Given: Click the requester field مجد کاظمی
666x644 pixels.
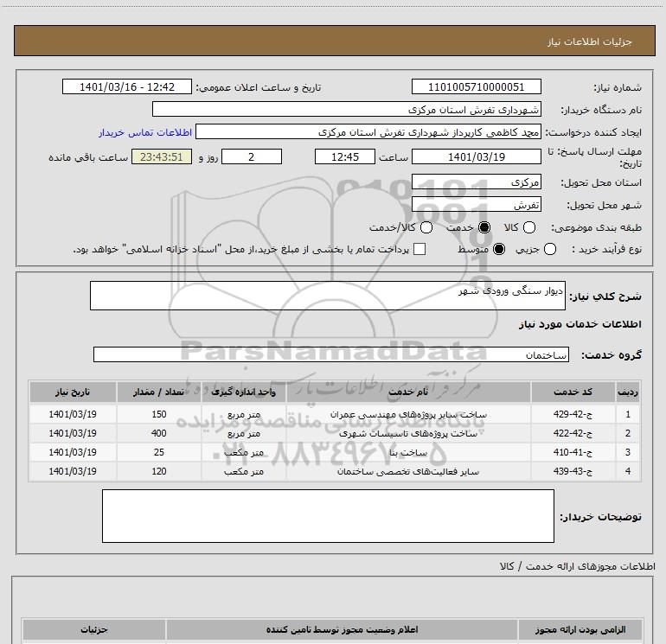Looking at the screenshot, I should coord(368,132).
